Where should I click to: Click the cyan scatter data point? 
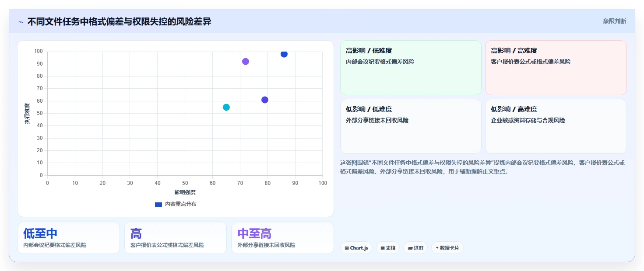coord(226,107)
